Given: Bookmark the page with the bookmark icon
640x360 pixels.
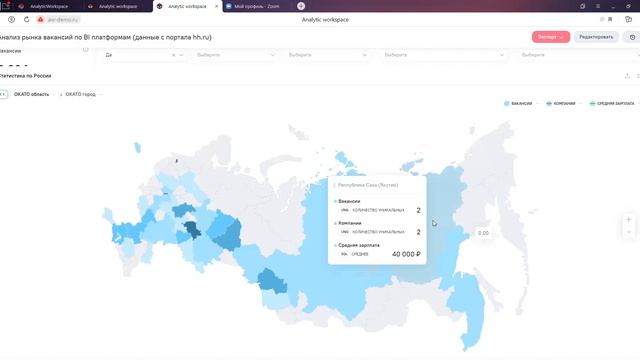Looking at the screenshot, I should pos(610,19).
